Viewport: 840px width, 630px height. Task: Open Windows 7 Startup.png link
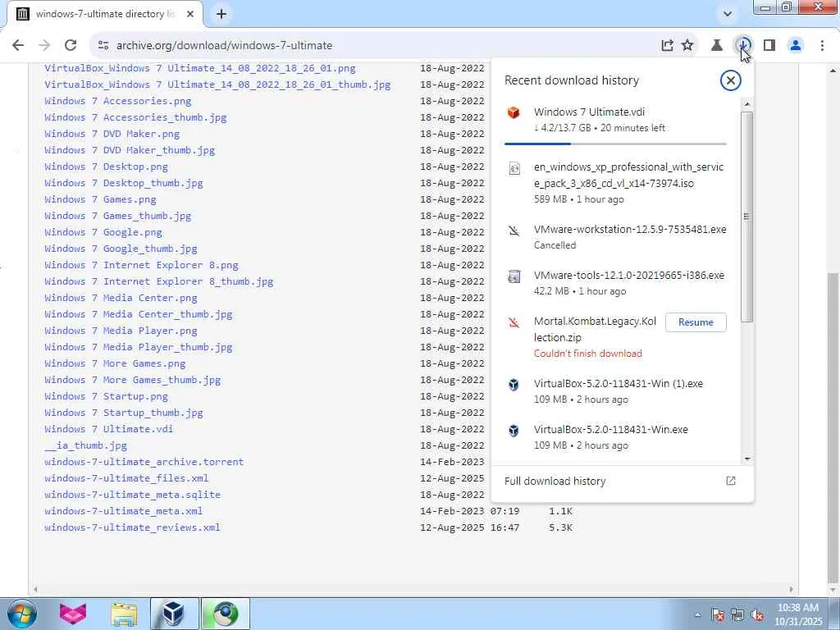[x=106, y=396]
